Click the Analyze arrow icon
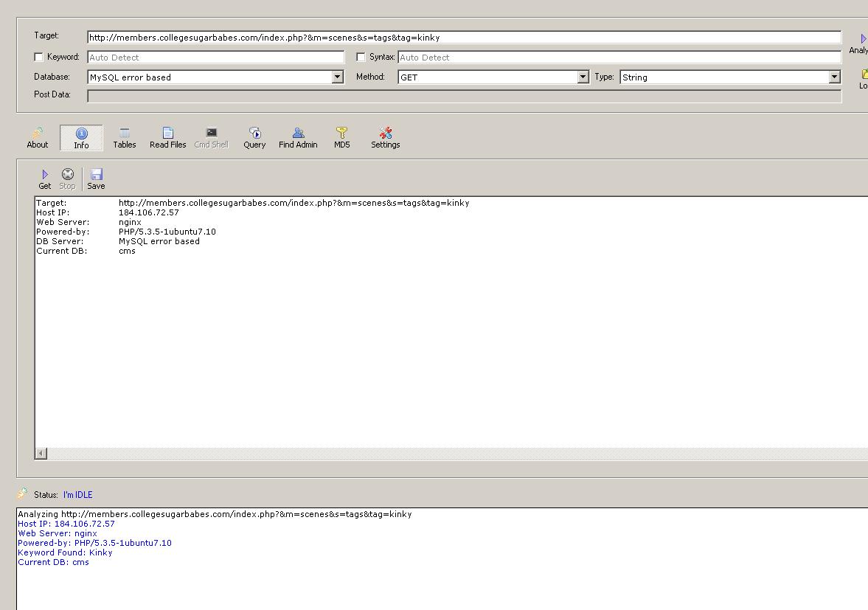 [x=863, y=39]
